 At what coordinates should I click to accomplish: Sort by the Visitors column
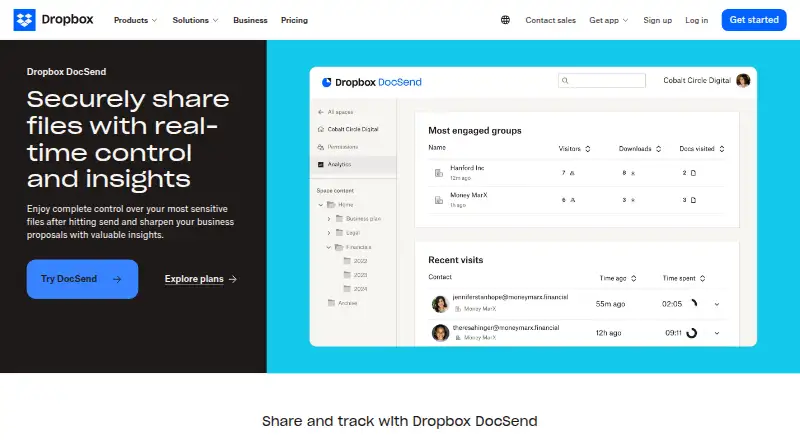[x=574, y=149]
